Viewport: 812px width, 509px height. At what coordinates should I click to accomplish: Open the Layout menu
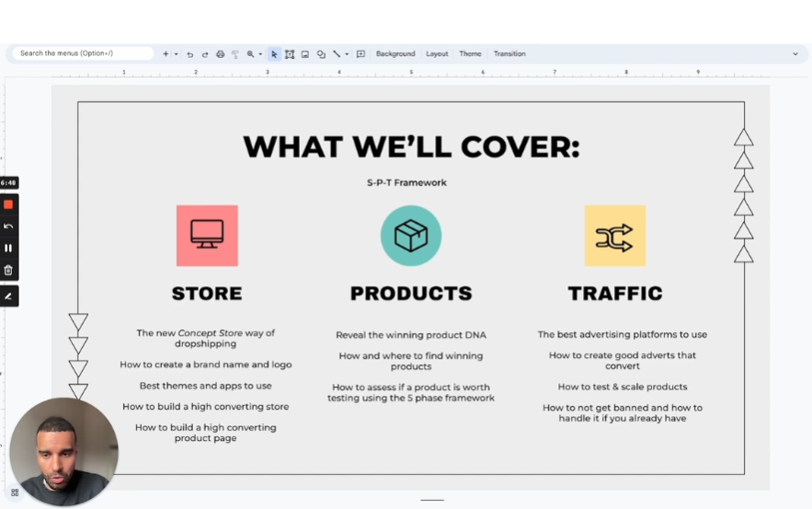click(x=437, y=54)
